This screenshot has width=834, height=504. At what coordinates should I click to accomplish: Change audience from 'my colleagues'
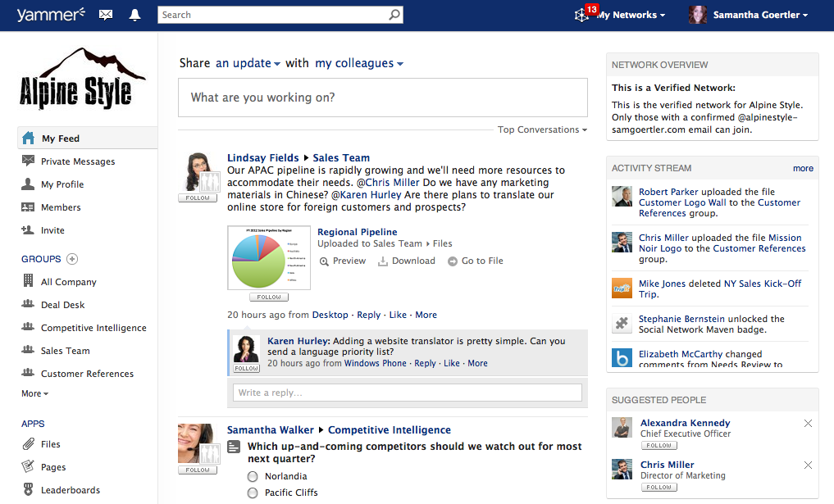pos(359,63)
